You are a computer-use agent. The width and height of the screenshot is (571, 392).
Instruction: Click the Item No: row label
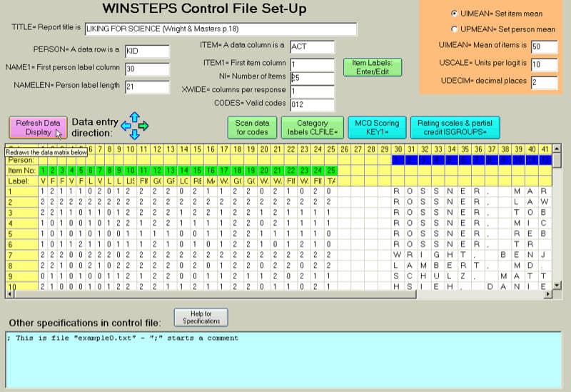coord(22,170)
